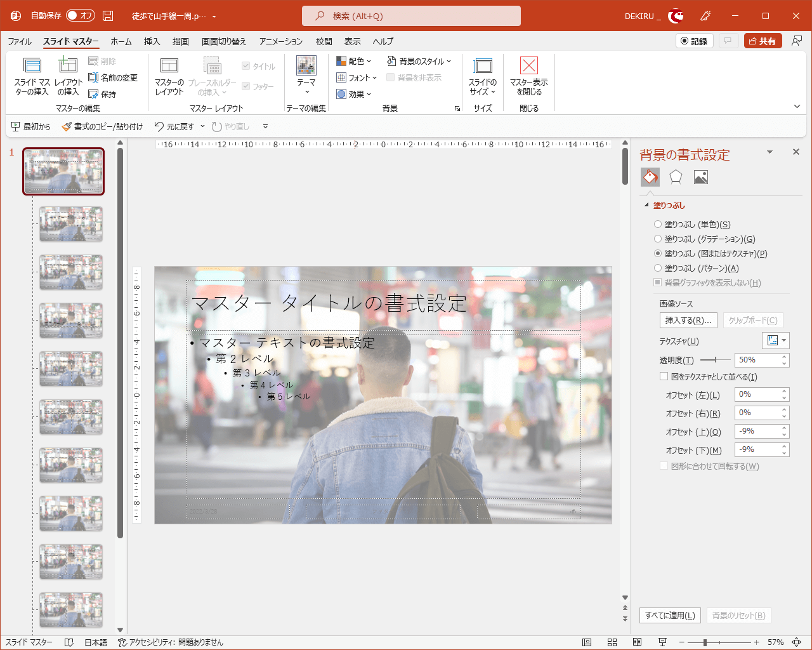This screenshot has height=650, width=812.
Task: Insert a new layout
Action: (67, 77)
